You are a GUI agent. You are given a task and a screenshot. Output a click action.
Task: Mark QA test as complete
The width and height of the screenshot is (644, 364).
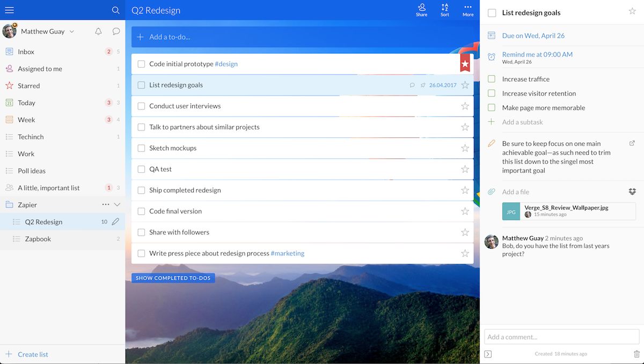[x=141, y=169]
